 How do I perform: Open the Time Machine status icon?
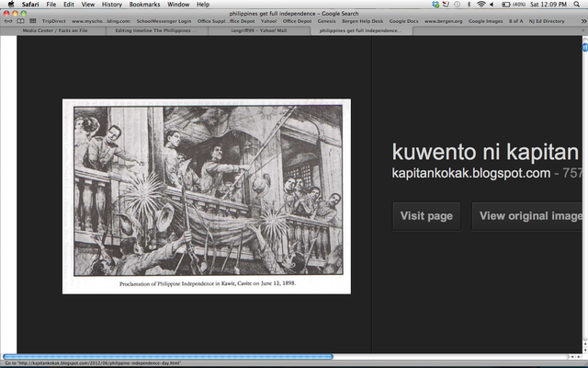pyautogui.click(x=457, y=5)
